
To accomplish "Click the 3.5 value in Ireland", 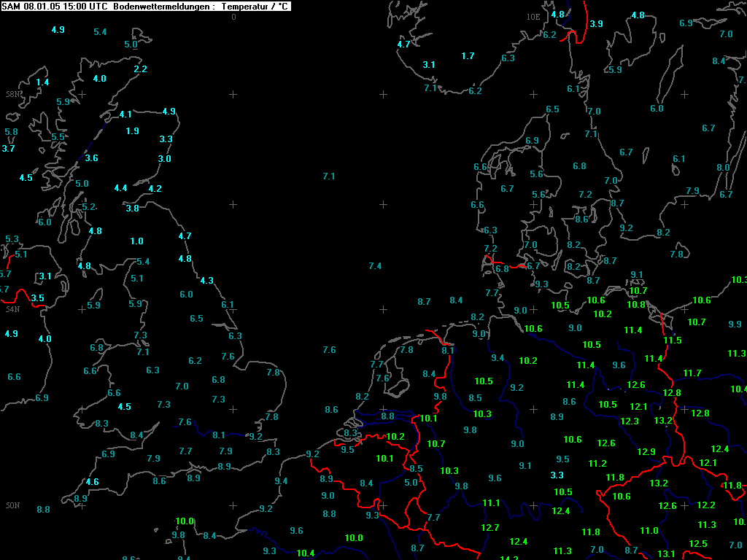I will (37, 298).
